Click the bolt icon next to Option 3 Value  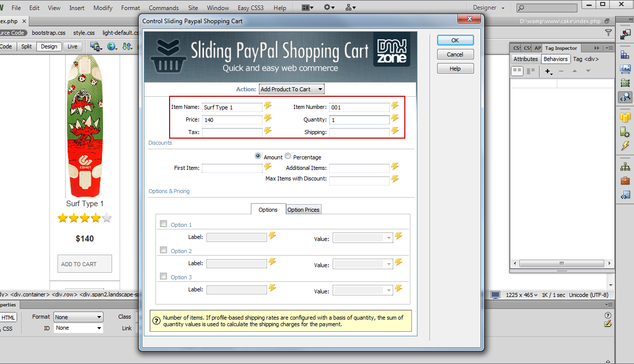pos(398,288)
